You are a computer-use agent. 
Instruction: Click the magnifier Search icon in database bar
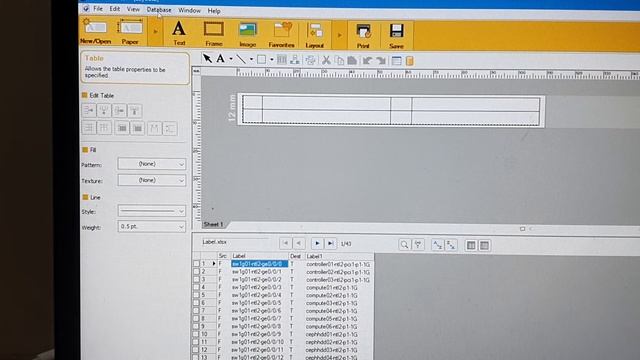(404, 244)
